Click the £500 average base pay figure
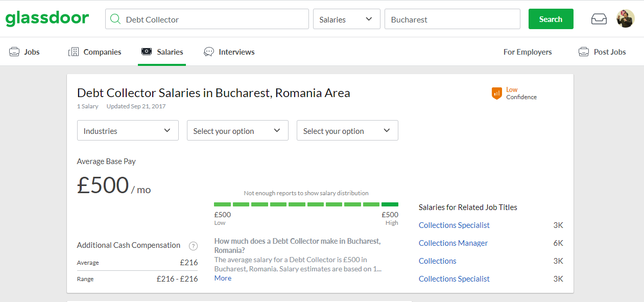 103,184
